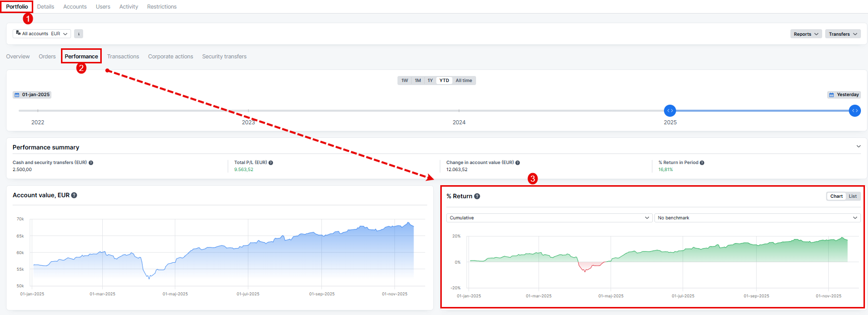
Task: Click help icon beside Account value, EUR title
Action: [74, 195]
